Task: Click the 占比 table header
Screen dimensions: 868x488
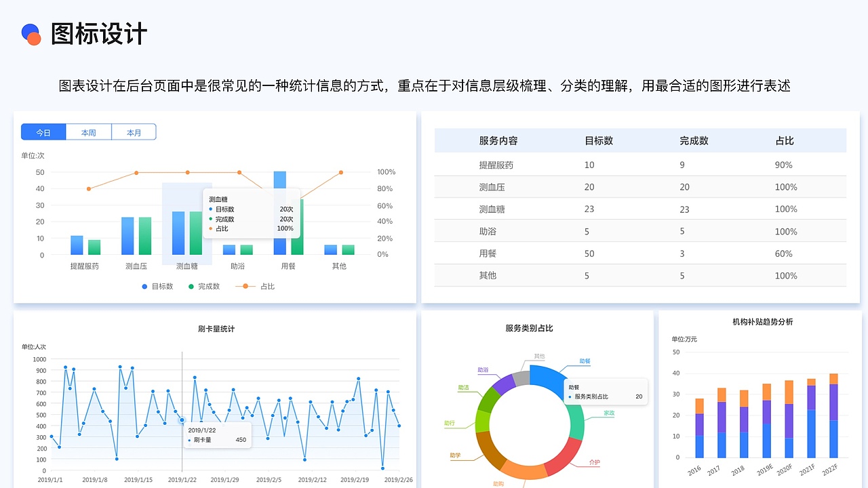Action: click(785, 141)
